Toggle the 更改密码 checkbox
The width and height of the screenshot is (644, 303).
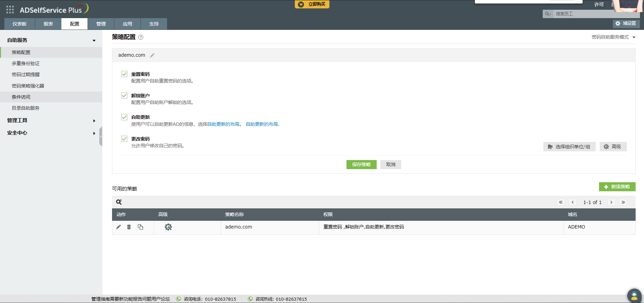click(124, 139)
